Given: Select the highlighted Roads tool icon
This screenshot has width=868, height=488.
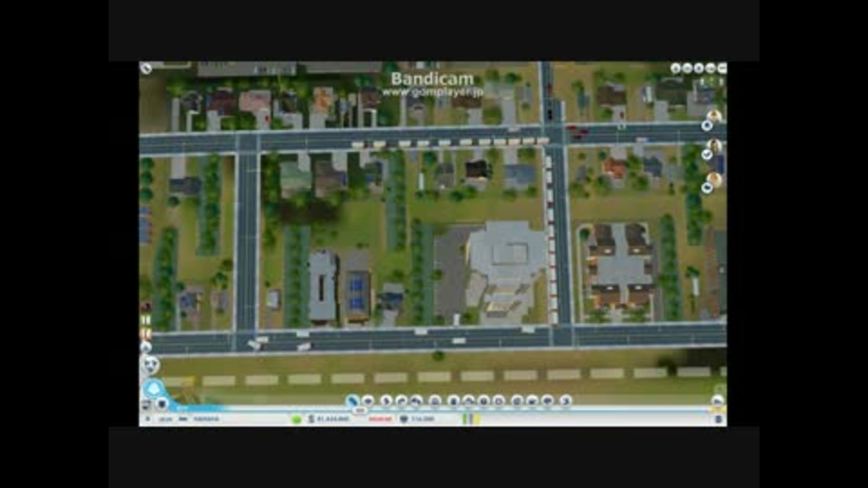Looking at the screenshot, I should (352, 401).
